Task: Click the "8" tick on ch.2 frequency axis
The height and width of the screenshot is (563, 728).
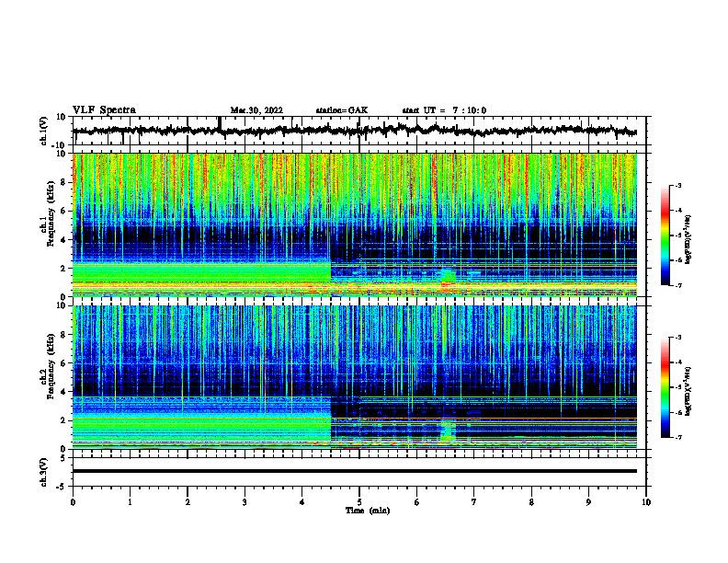Action: [x=64, y=335]
